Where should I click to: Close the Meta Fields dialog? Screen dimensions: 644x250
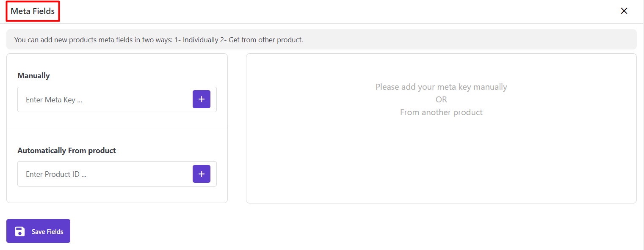(624, 11)
